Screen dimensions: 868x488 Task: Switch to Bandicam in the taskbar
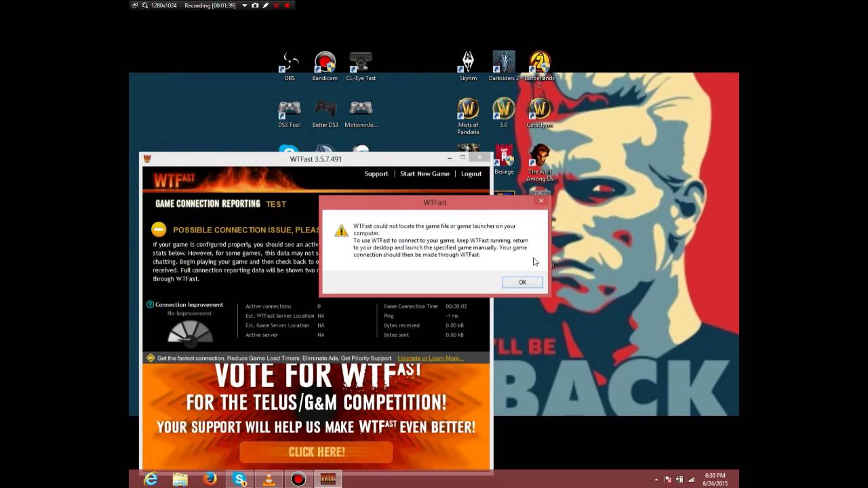tap(298, 479)
